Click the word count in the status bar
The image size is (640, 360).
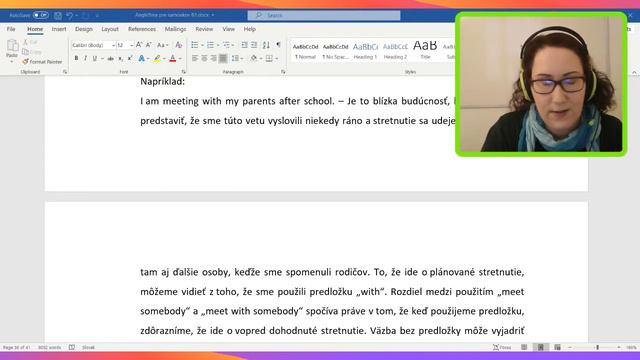point(49,347)
